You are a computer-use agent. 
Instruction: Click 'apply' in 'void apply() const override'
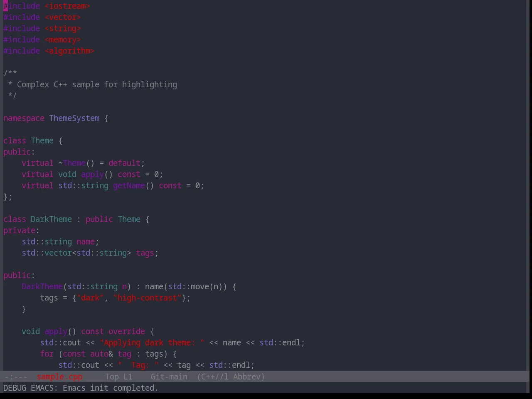(56, 332)
